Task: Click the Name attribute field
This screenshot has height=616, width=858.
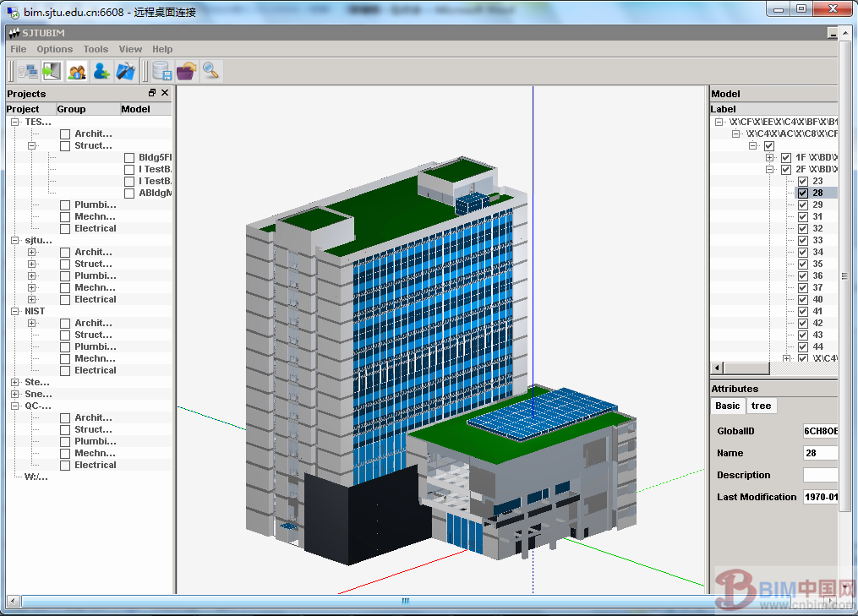Action: tap(820, 453)
